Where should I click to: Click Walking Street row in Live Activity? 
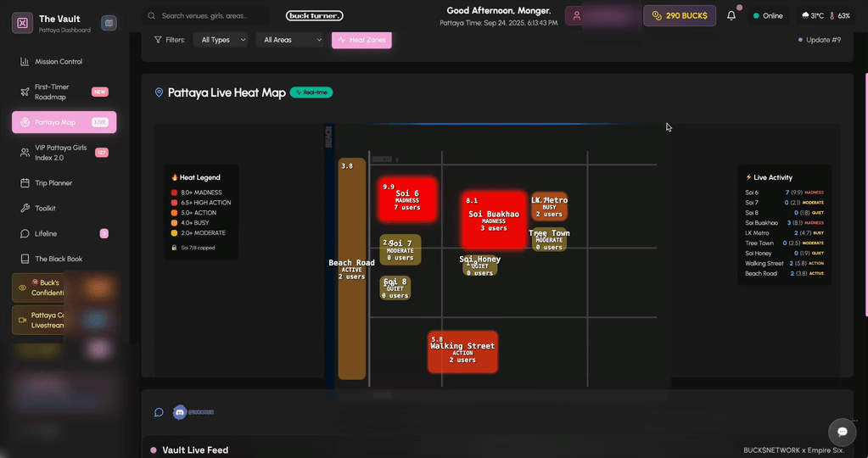784,263
